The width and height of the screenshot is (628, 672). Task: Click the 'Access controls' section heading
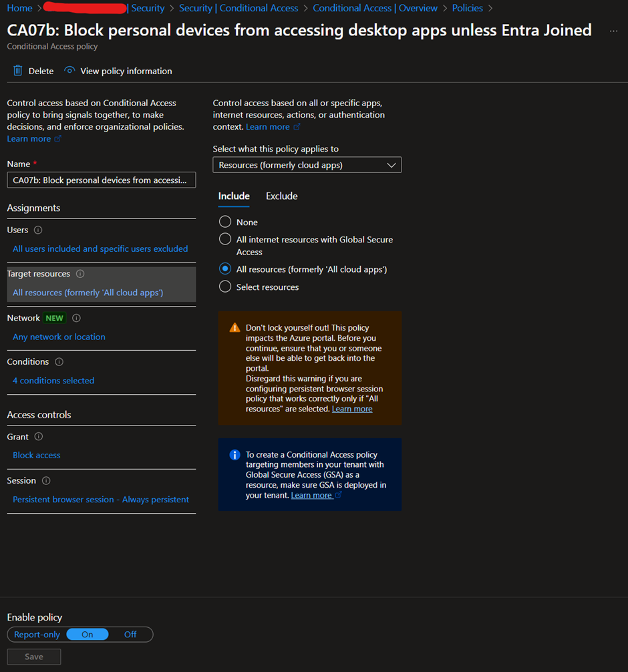[39, 415]
